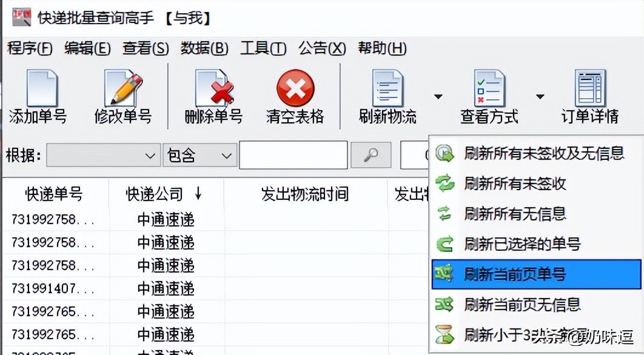Click the 添加单号 toolbar icon
Image resolution: width=644 pixels, height=355 pixels.
pos(41,88)
